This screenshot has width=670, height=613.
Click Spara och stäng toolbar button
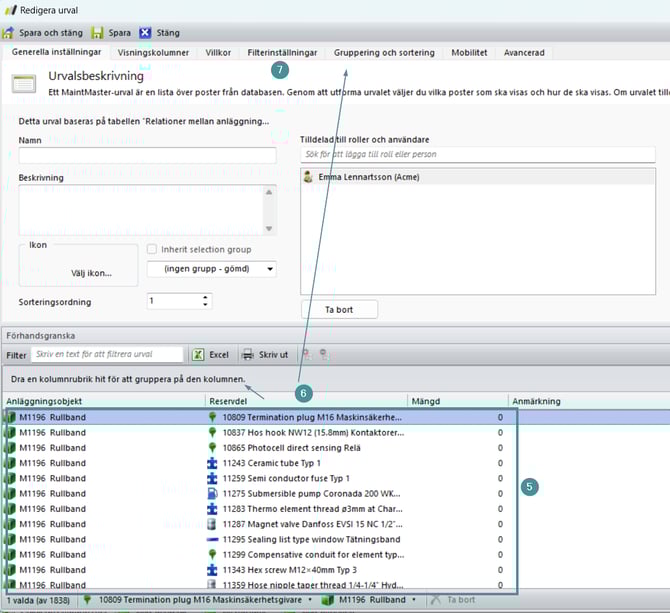(43, 33)
